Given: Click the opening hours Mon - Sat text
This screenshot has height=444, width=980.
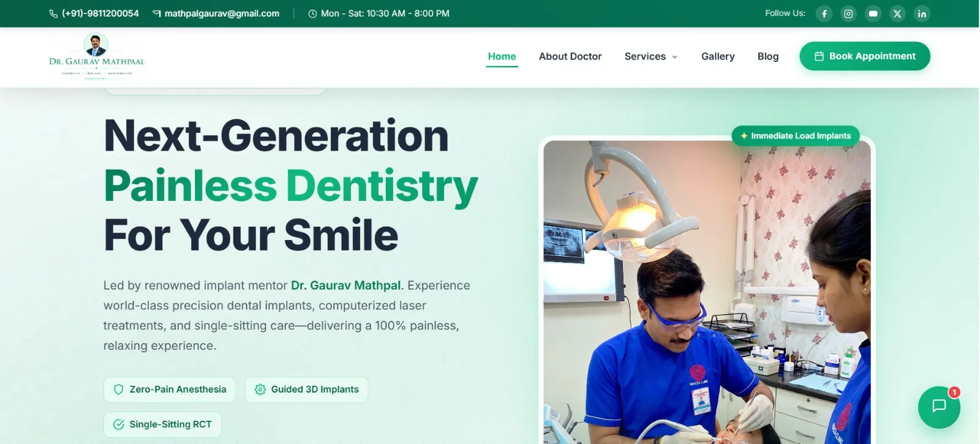Looking at the screenshot, I should pyautogui.click(x=385, y=13).
